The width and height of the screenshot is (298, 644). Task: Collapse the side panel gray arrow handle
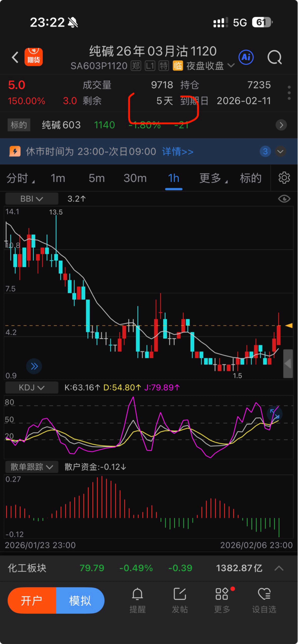[288, 363]
